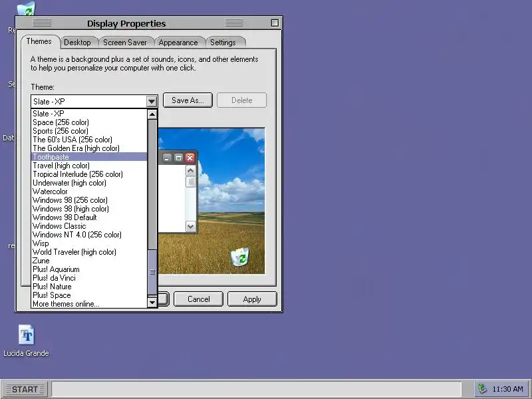The width and height of the screenshot is (532, 399).
Task: Click the network tray icon beside the clock
Action: click(x=482, y=388)
